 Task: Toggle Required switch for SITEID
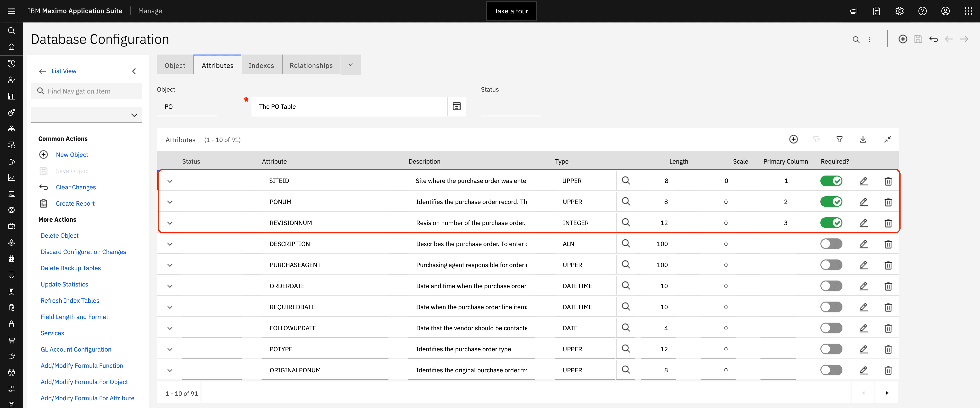pos(831,181)
